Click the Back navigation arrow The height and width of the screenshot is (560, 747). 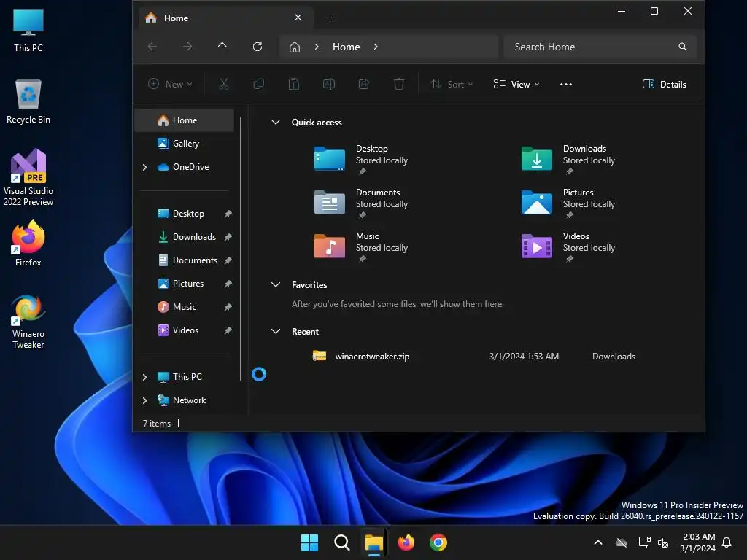coord(152,47)
